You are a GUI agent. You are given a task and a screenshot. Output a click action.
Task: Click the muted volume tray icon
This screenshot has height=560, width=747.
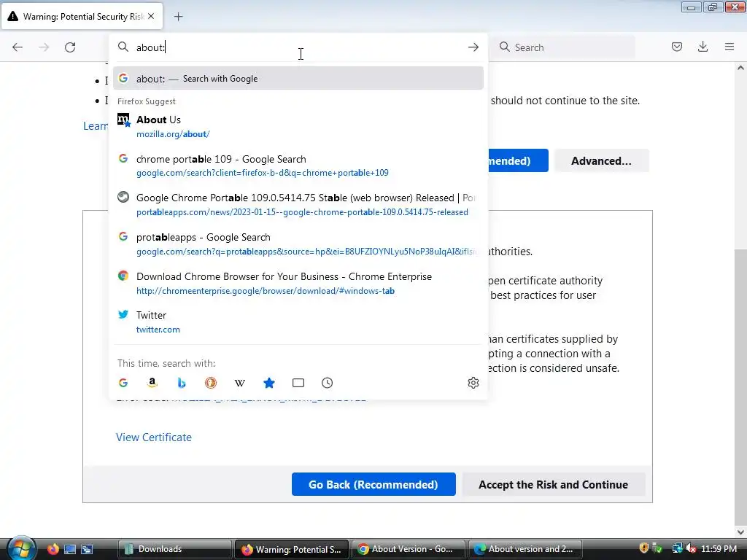coord(692,548)
